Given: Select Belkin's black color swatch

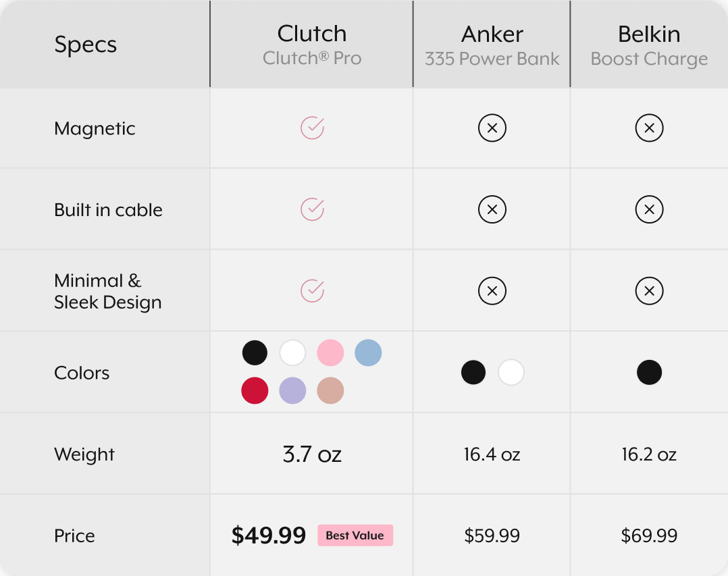Looking at the screenshot, I should tap(649, 372).
